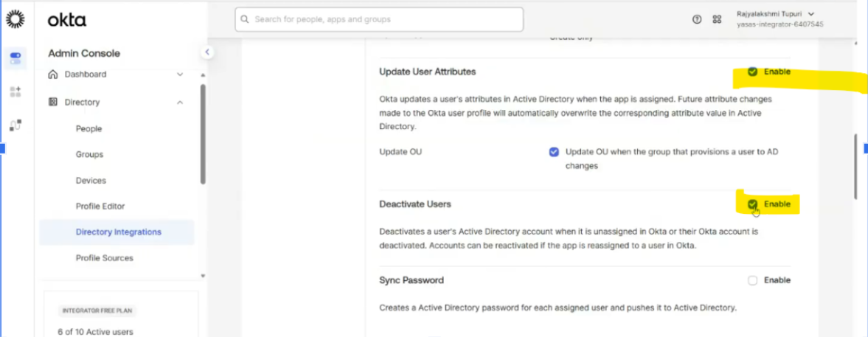Open the workflows connector icon in left rail
The height and width of the screenshot is (337, 868).
tap(15, 125)
